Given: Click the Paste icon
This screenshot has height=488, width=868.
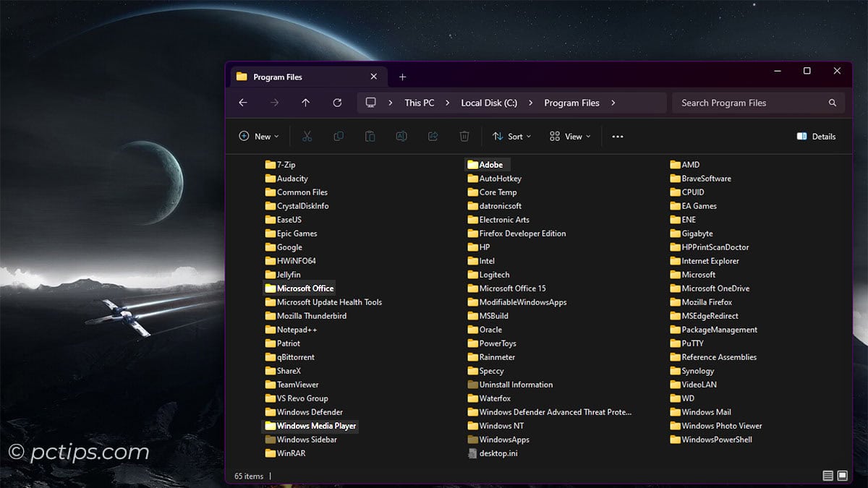Looking at the screenshot, I should (369, 136).
